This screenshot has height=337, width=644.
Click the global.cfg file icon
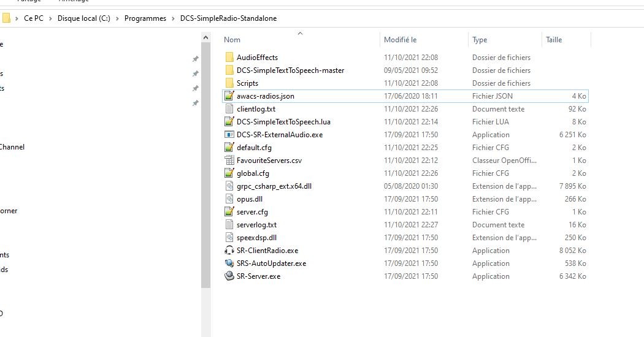coord(229,173)
